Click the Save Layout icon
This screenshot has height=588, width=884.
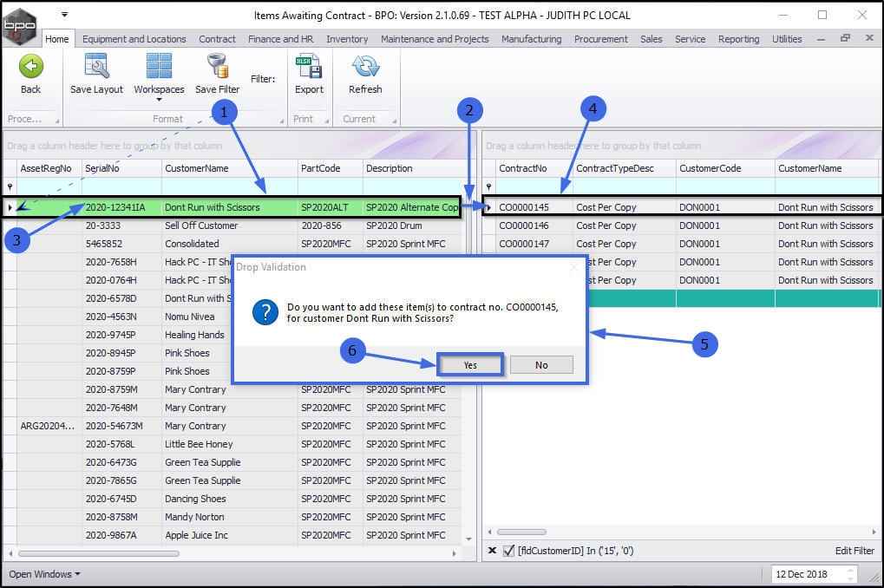tap(96, 66)
